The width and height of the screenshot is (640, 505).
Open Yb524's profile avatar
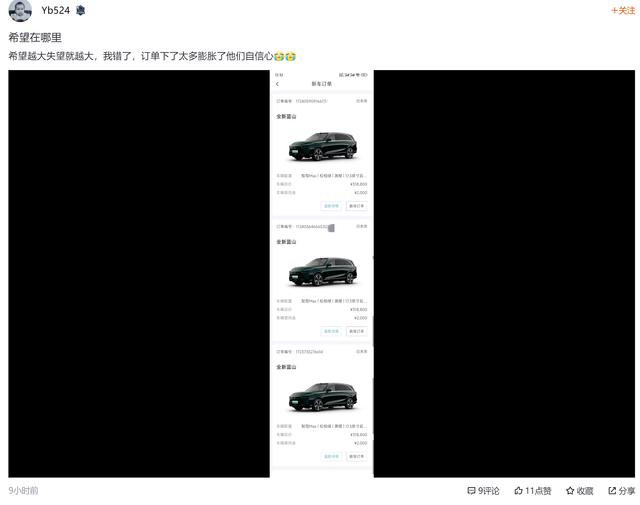pos(20,11)
